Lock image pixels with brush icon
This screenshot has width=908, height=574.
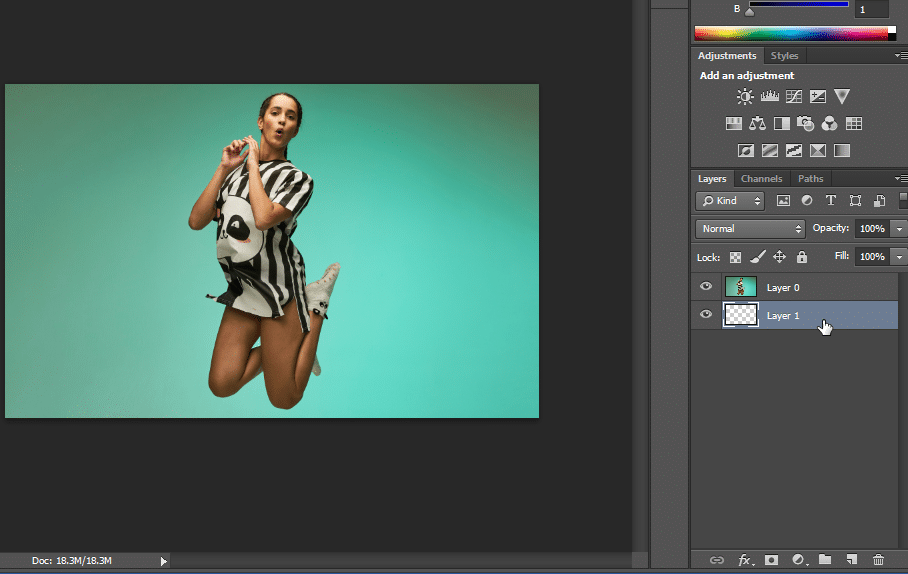click(x=757, y=257)
